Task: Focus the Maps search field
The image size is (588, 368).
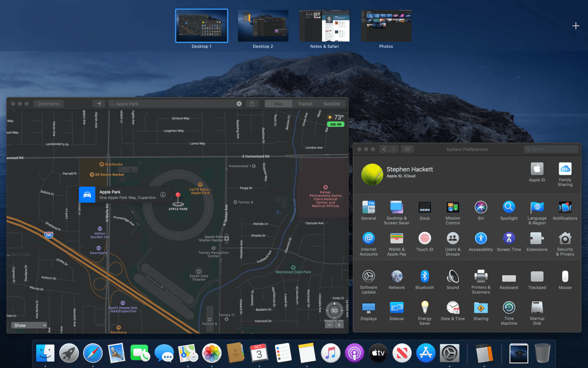Action: 176,103
